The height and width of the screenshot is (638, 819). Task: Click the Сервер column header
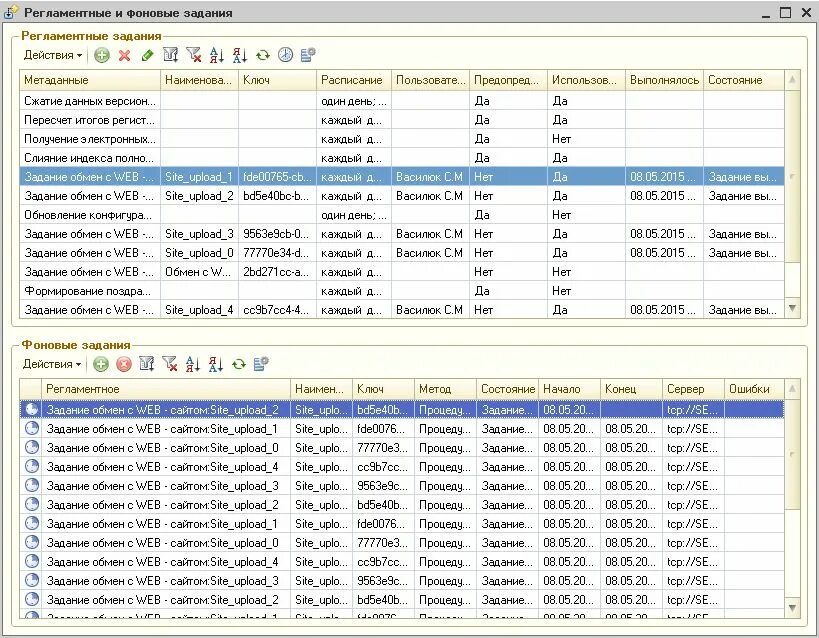pos(693,389)
